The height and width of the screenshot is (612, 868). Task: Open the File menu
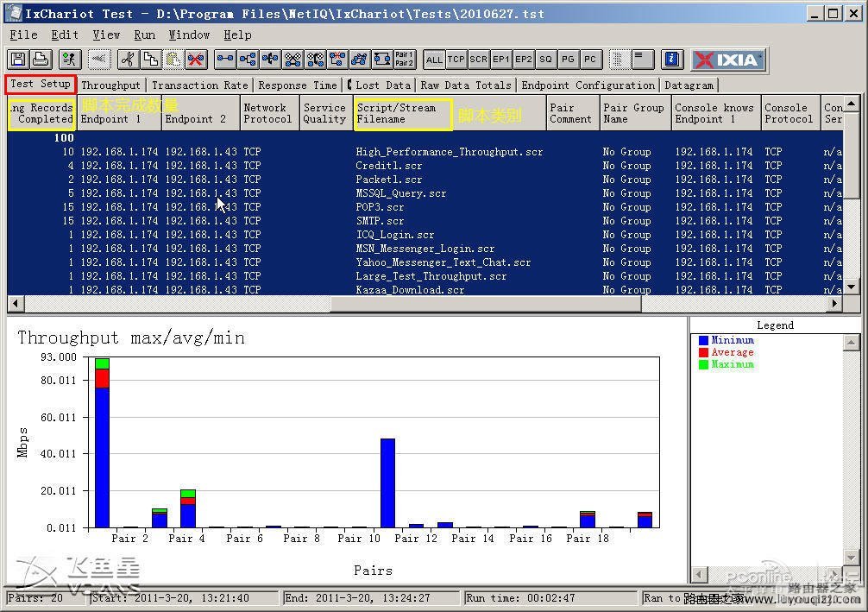pyautogui.click(x=24, y=35)
